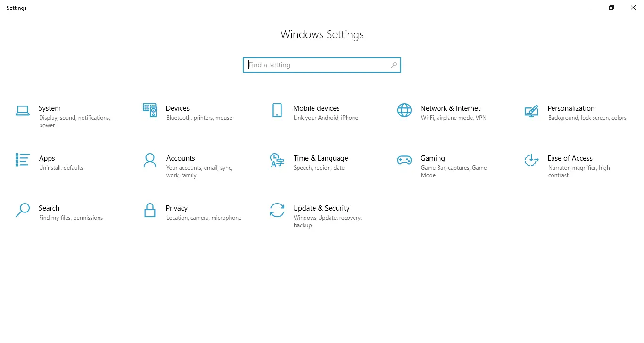The image size is (644, 343).
Task: Open the Privacy padlock icon
Action: [150, 210]
